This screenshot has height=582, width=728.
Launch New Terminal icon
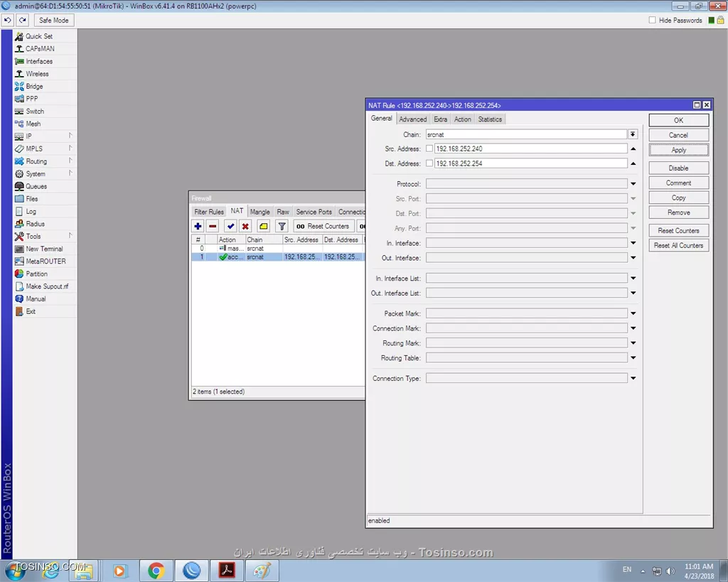click(19, 249)
